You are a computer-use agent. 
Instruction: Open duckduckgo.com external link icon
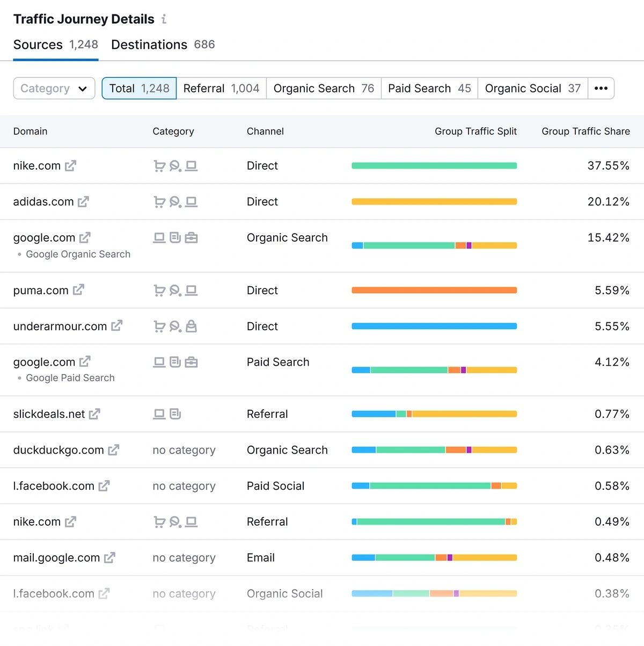click(113, 450)
